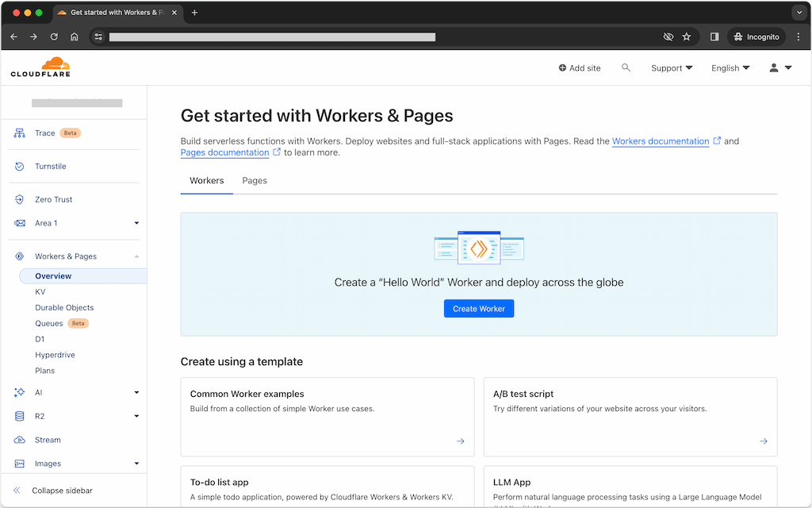Image resolution: width=812 pixels, height=508 pixels.
Task: Select KV in the sidebar
Action: (40, 292)
